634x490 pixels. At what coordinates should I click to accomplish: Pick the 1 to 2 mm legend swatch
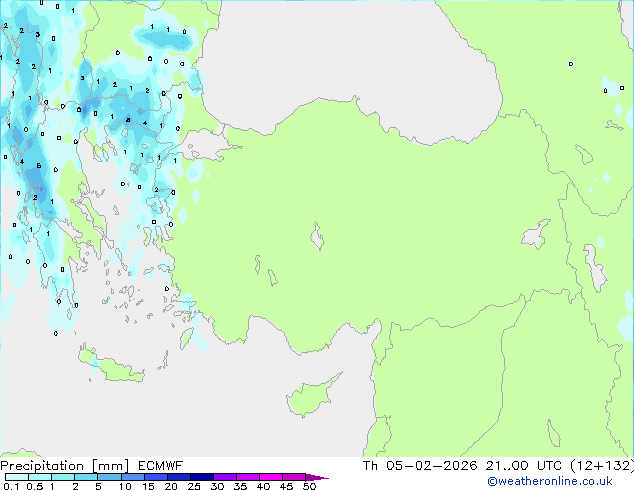pos(63,478)
